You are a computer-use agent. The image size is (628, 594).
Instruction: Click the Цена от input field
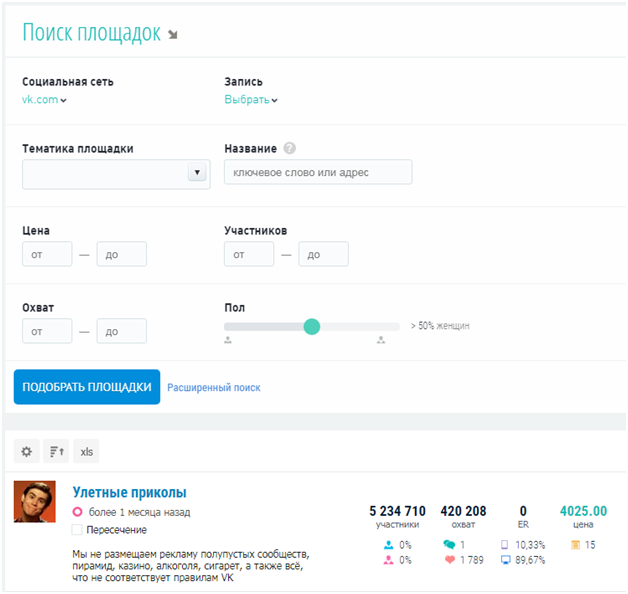coord(47,254)
